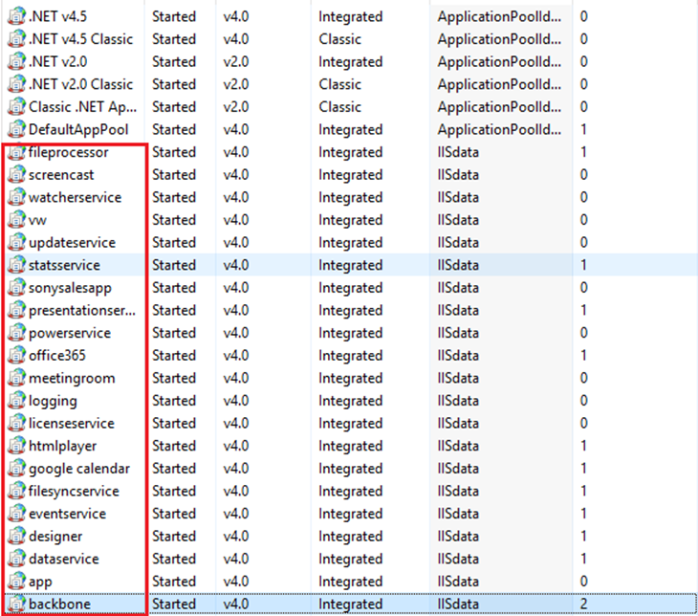This screenshot has height=616, width=698.
Task: Select the screencast application pool name
Action: point(61,175)
